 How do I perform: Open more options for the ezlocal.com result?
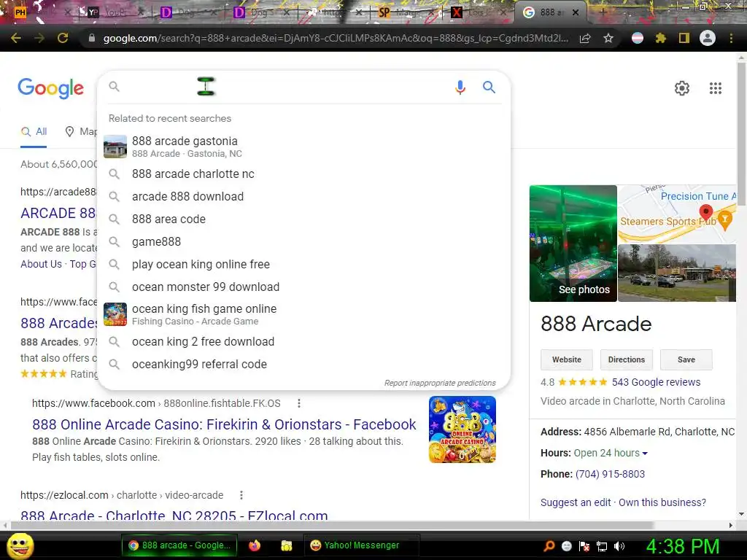241,495
